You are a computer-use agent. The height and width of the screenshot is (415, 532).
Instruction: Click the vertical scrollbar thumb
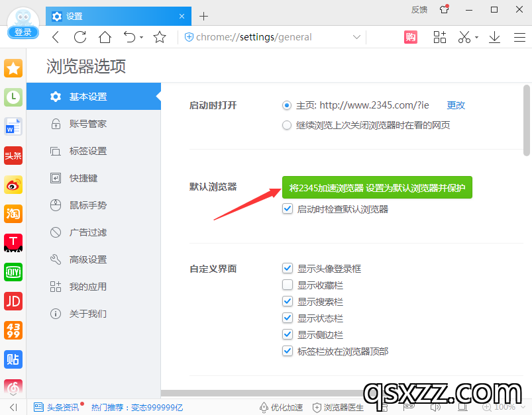[x=527, y=120]
